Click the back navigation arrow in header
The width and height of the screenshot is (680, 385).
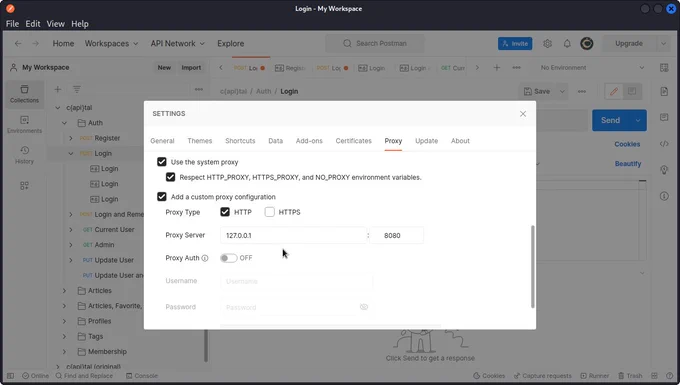(18, 43)
